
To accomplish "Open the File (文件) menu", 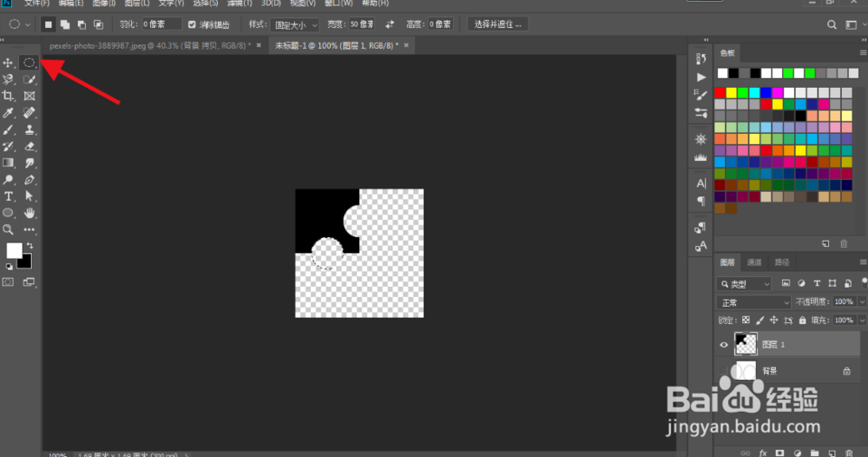I will coord(36,3).
